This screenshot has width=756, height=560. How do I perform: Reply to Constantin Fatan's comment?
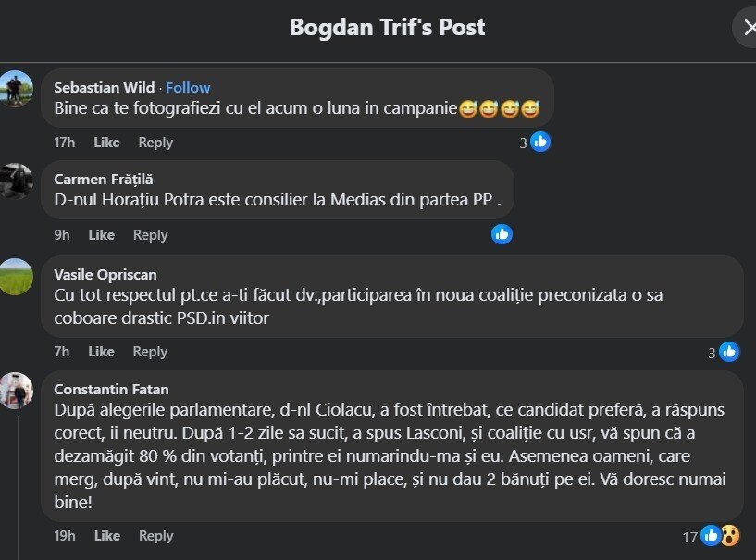click(155, 536)
